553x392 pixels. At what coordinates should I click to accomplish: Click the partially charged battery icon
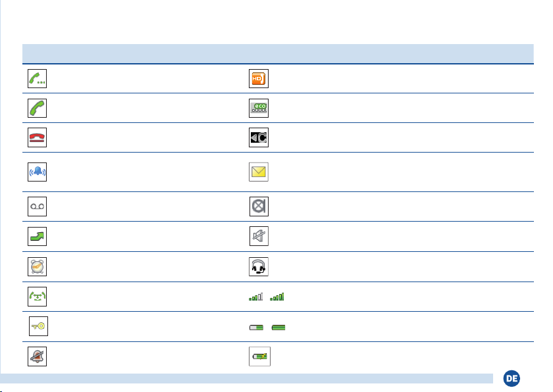(256, 328)
